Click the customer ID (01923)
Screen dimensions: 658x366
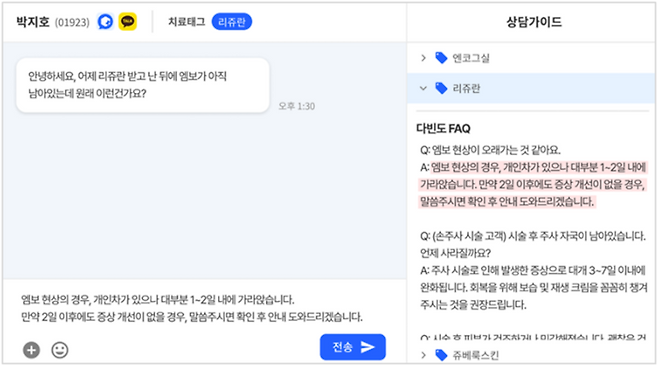click(72, 22)
